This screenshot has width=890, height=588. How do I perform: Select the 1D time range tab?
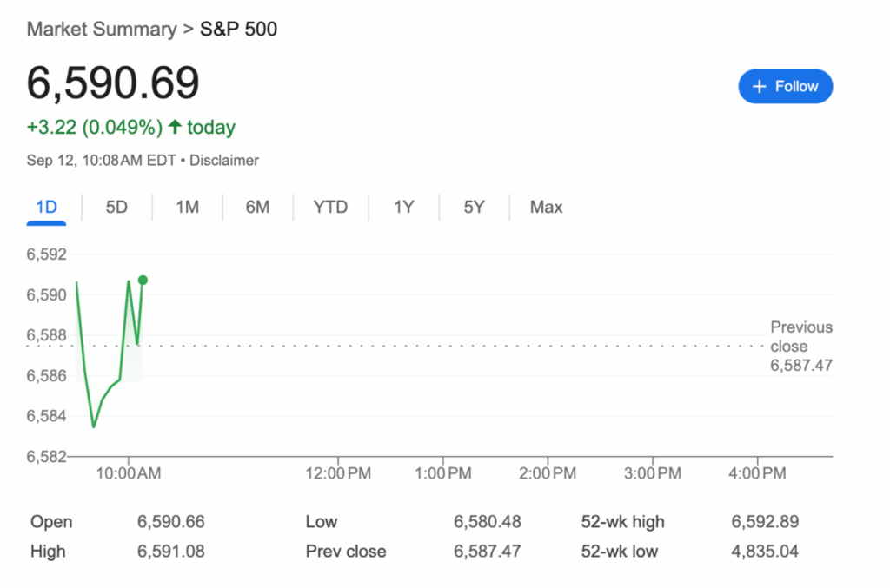47,207
